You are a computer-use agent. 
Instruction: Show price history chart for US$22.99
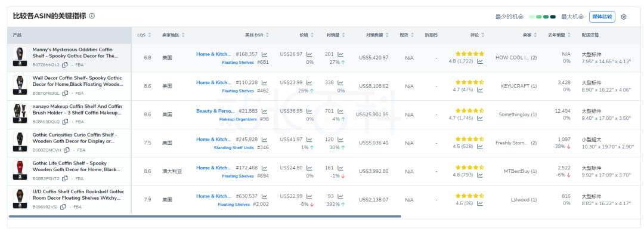click(x=309, y=196)
